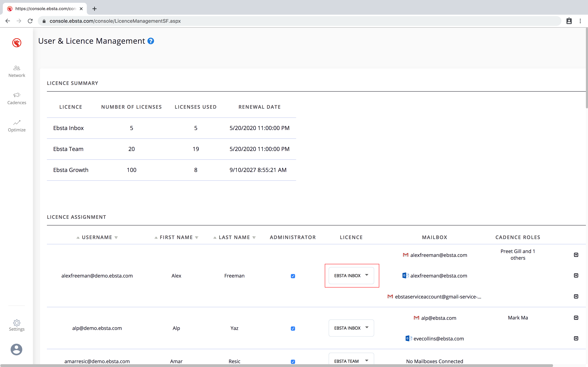The width and height of the screenshot is (588, 367).
Task: Reload the page with browser refresh
Action: point(30,21)
